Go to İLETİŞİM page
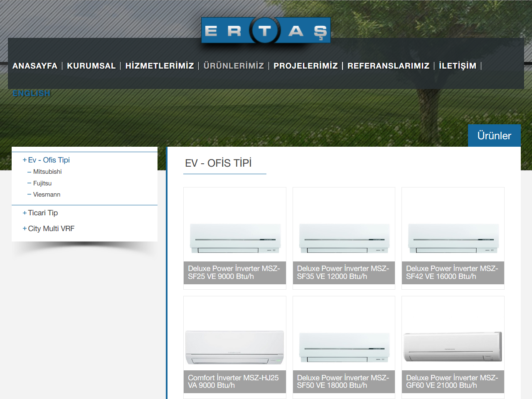This screenshot has height=399, width=532. pos(458,66)
